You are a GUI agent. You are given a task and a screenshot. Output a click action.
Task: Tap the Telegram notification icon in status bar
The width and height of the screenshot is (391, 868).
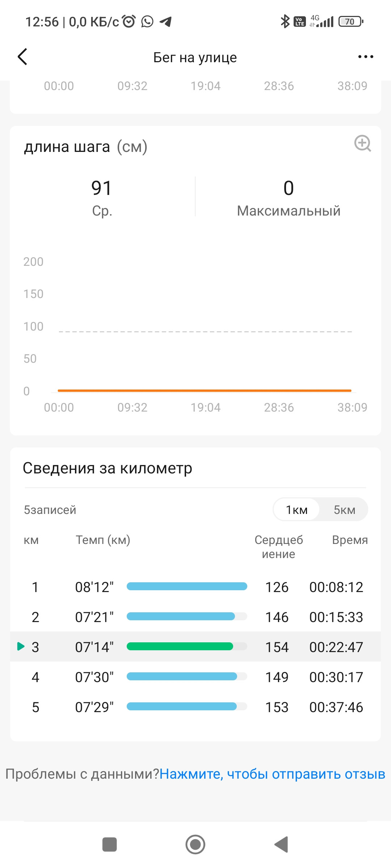(165, 22)
